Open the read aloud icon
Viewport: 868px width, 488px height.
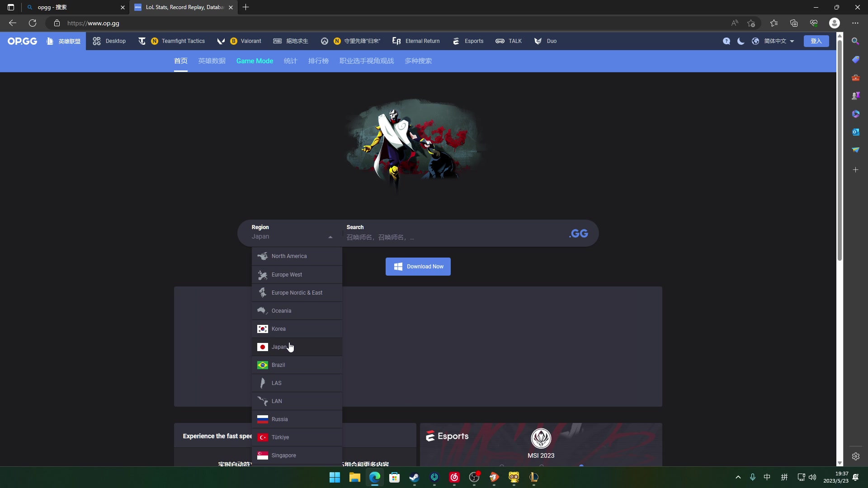tap(735, 23)
